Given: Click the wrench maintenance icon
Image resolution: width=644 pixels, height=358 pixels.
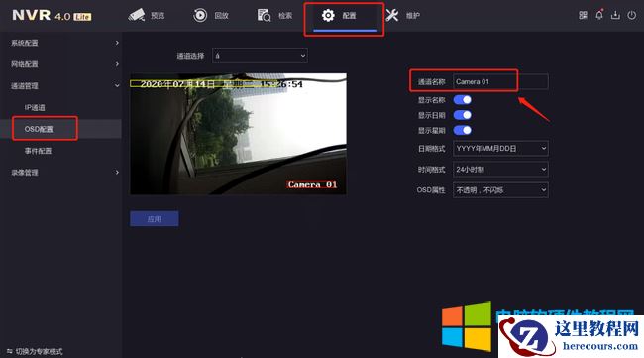Looking at the screenshot, I should 392,15.
